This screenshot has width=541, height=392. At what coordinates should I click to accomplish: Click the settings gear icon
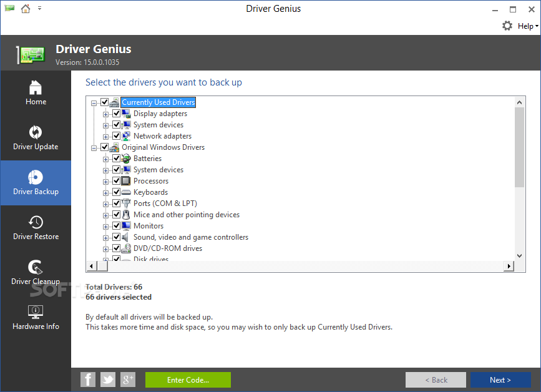click(x=507, y=26)
